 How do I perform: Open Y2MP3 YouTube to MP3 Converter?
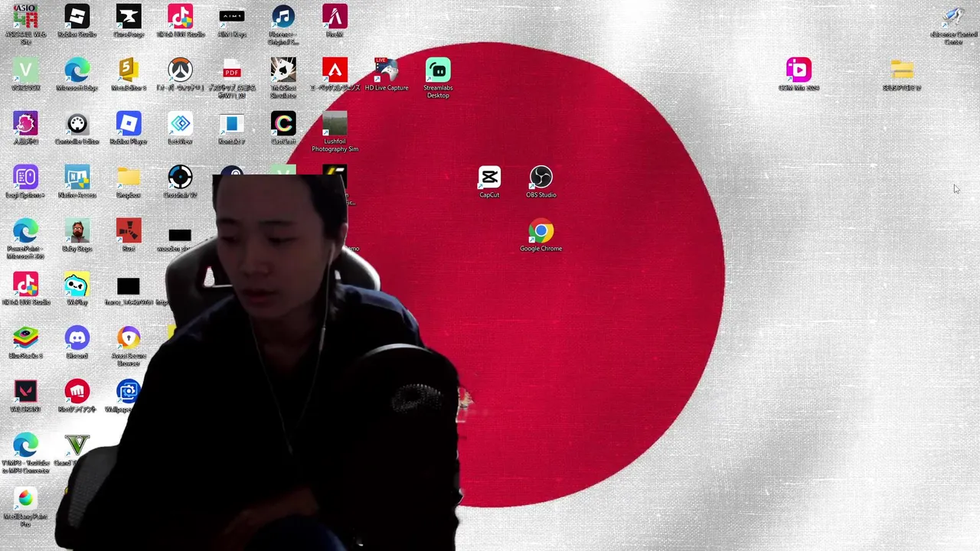pos(25,453)
